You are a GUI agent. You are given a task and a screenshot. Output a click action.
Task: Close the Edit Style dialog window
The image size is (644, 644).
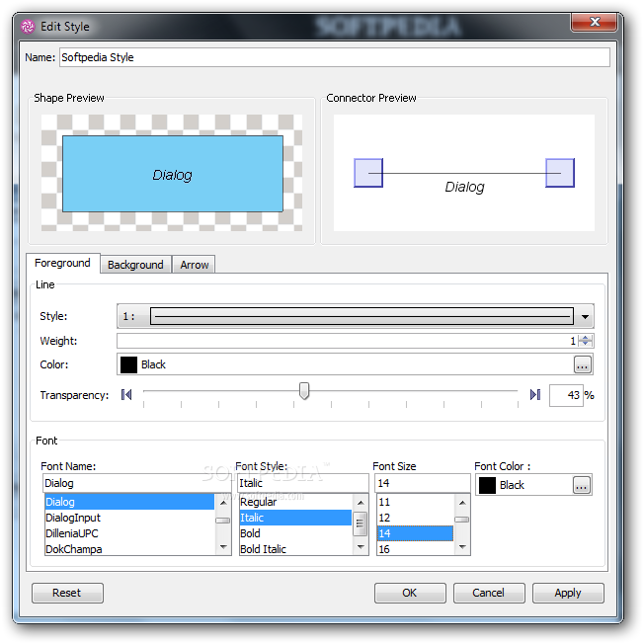(594, 22)
